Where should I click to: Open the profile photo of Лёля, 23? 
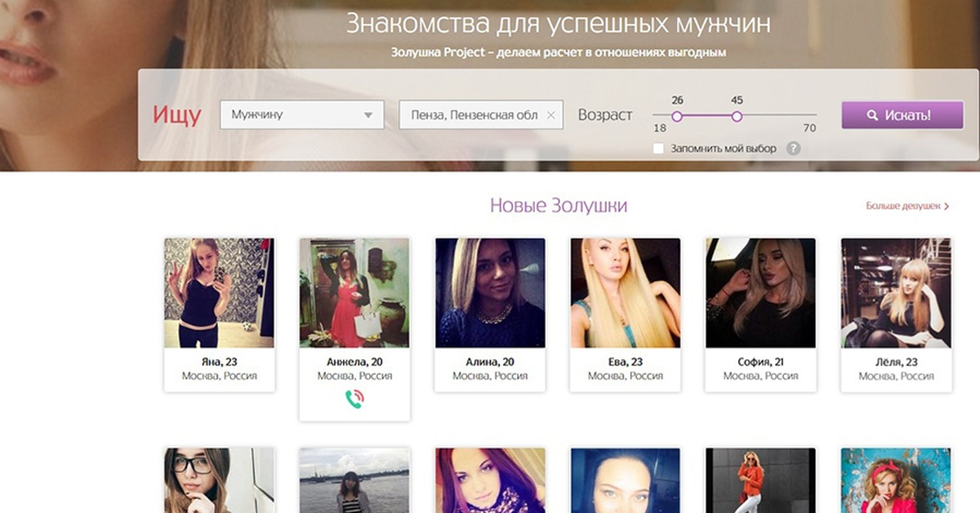pyautogui.click(x=896, y=293)
